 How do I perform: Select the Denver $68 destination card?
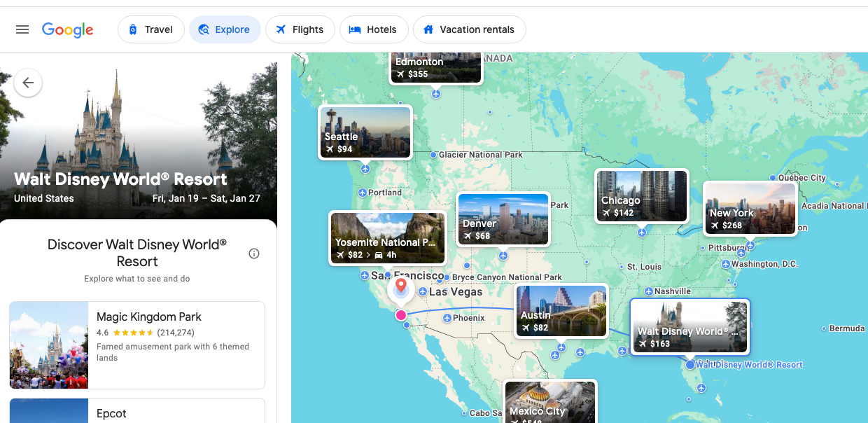503,219
